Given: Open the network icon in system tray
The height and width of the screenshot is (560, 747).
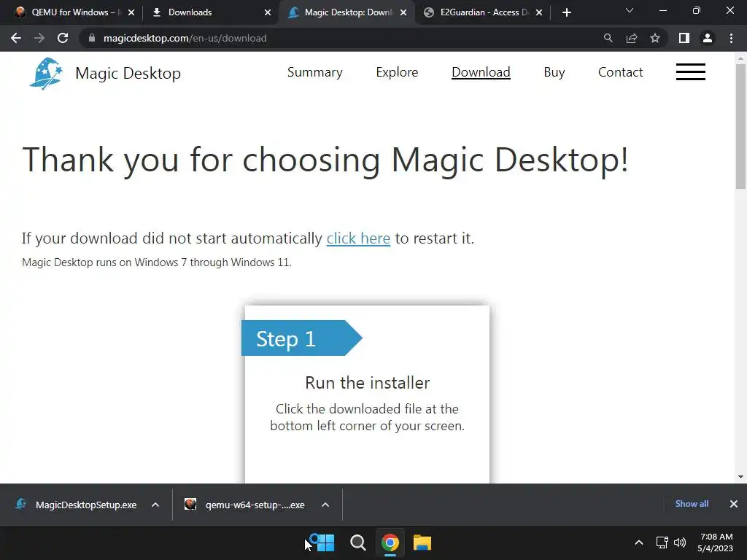Looking at the screenshot, I should click(x=662, y=542).
